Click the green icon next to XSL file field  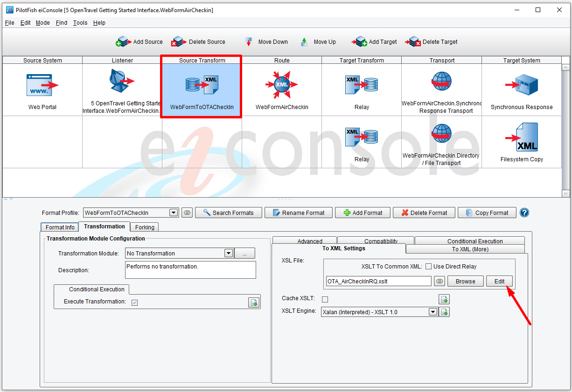click(439, 281)
